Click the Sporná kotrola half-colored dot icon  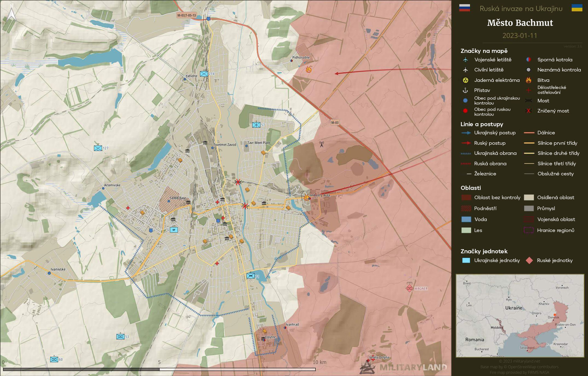(x=528, y=60)
